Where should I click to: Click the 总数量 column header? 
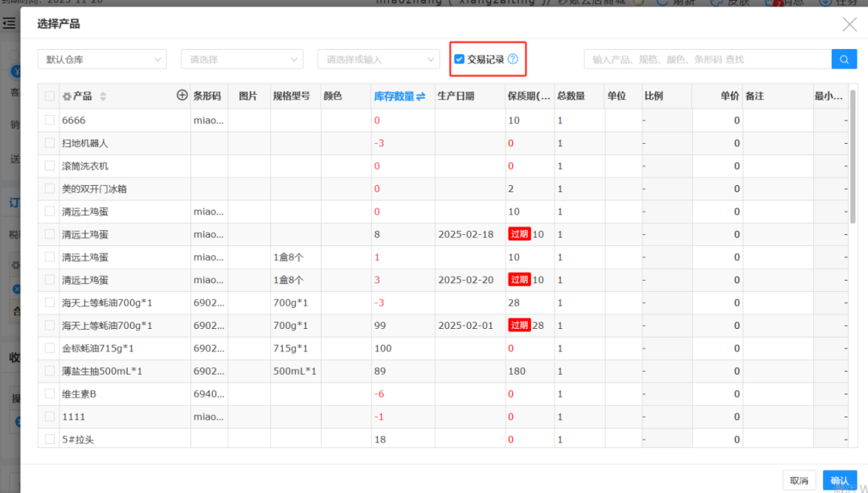click(571, 96)
